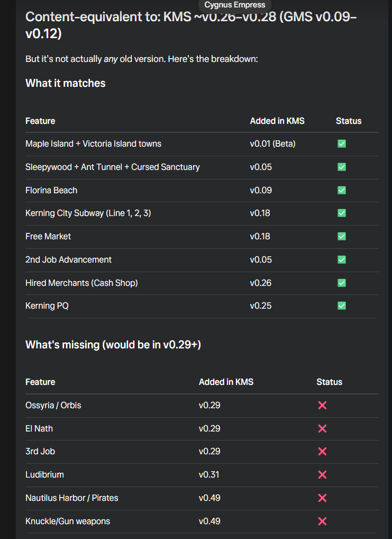
Task: Select the Kerning PQ status checkmark
Action: coord(342,306)
